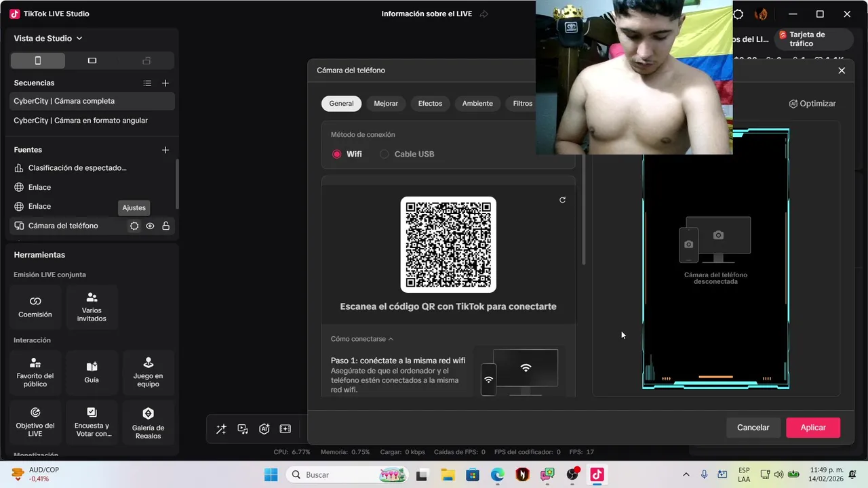The height and width of the screenshot is (488, 868).
Task: Open Objetivo del LIVE tool
Action: [35, 422]
